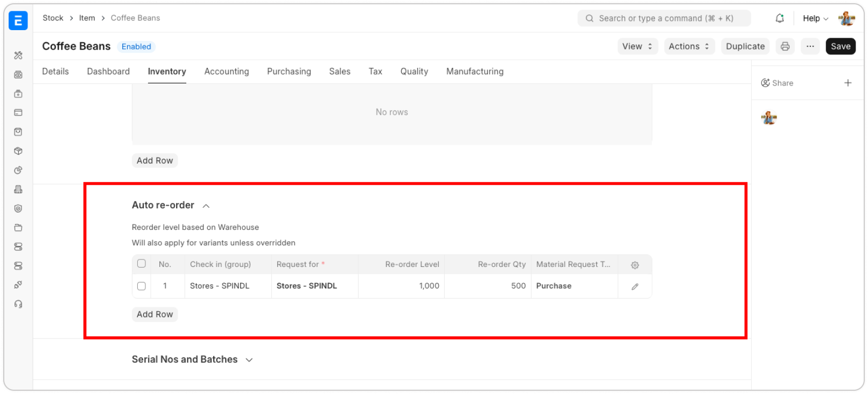Open the building sidebar icon
The image size is (868, 394).
click(x=18, y=189)
